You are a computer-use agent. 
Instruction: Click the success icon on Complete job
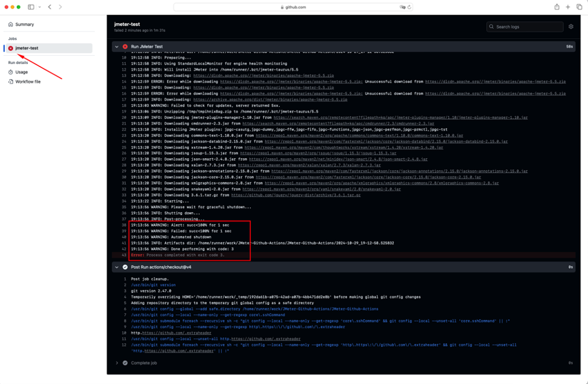click(x=125, y=363)
